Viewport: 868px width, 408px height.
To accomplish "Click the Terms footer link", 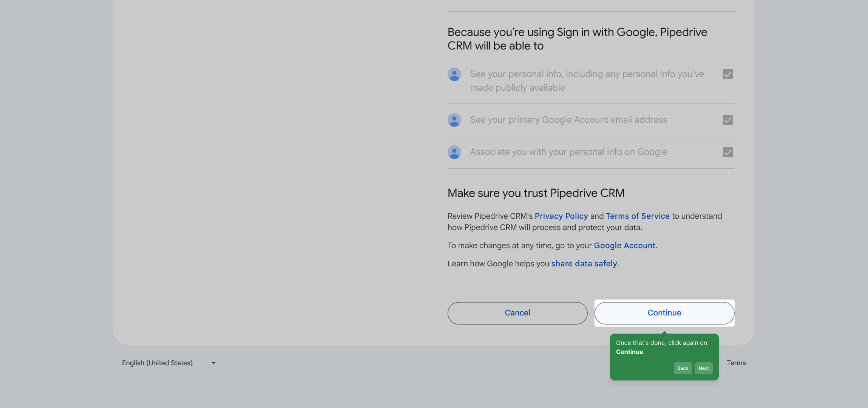I will coord(736,363).
